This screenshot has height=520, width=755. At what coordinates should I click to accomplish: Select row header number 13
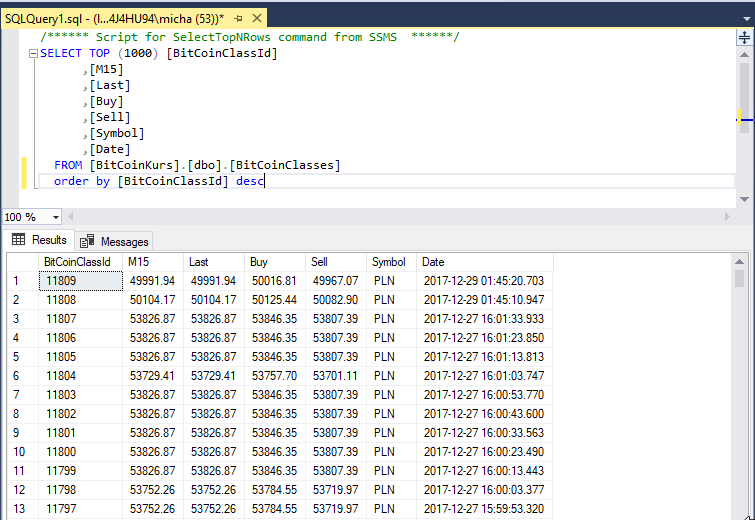tap(23, 508)
